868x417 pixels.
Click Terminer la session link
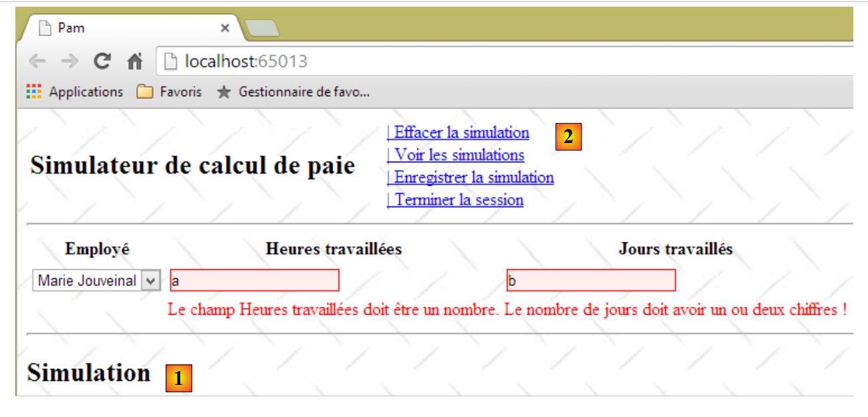455,200
